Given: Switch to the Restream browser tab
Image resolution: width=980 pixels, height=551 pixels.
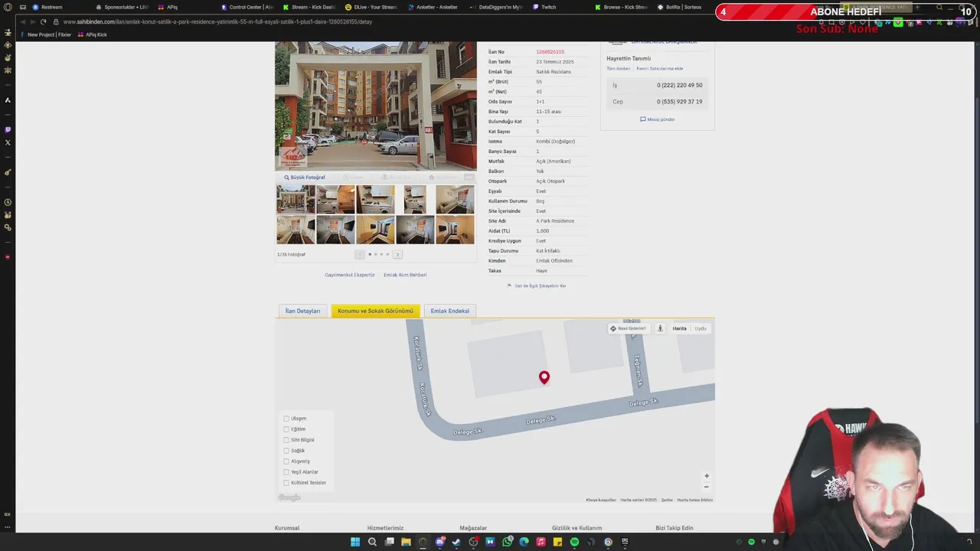Looking at the screenshot, I should pyautogui.click(x=47, y=7).
